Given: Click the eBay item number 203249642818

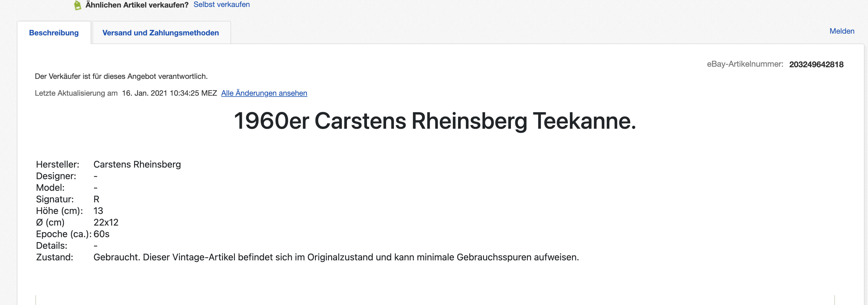Looking at the screenshot, I should (816, 64).
